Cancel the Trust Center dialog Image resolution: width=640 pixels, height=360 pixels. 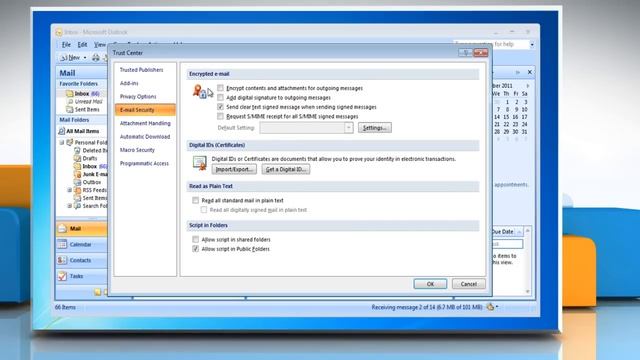point(469,284)
